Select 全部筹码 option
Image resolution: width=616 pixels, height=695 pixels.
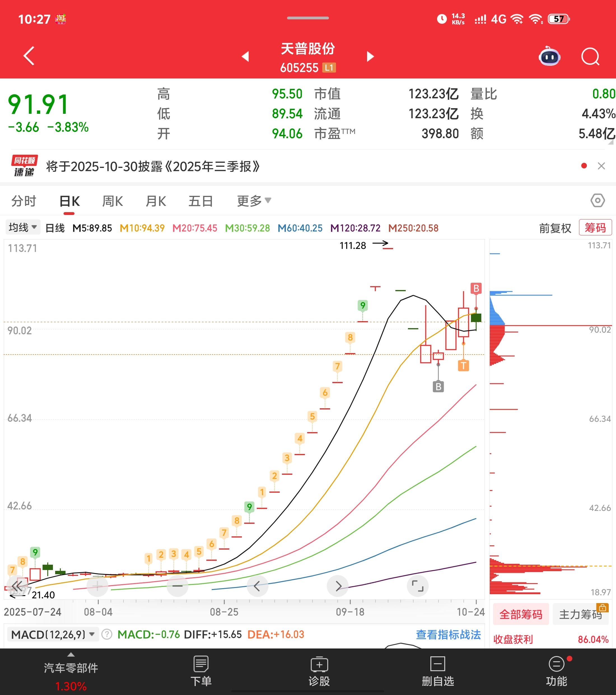521,614
